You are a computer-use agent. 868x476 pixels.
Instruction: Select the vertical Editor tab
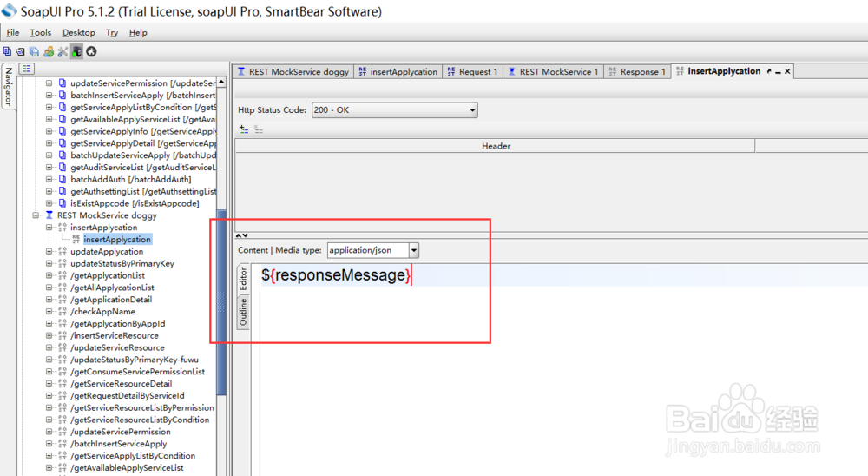(243, 279)
